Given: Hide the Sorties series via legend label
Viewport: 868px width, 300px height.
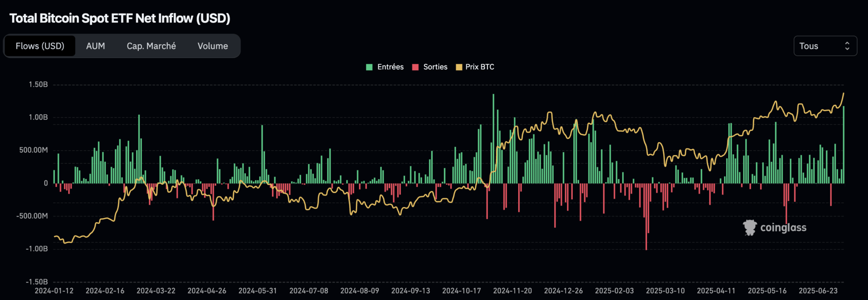Looking at the screenshot, I should [x=435, y=67].
